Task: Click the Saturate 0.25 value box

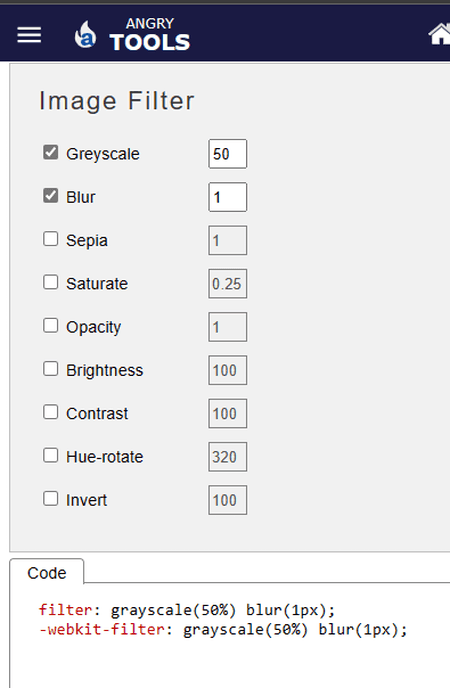Action: (228, 283)
